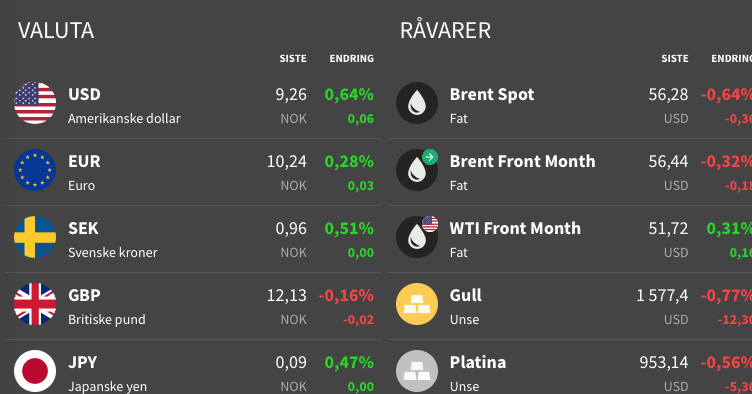The width and height of the screenshot is (752, 394).
Task: Click the Brent Front Month oil icon
Action: [417, 170]
